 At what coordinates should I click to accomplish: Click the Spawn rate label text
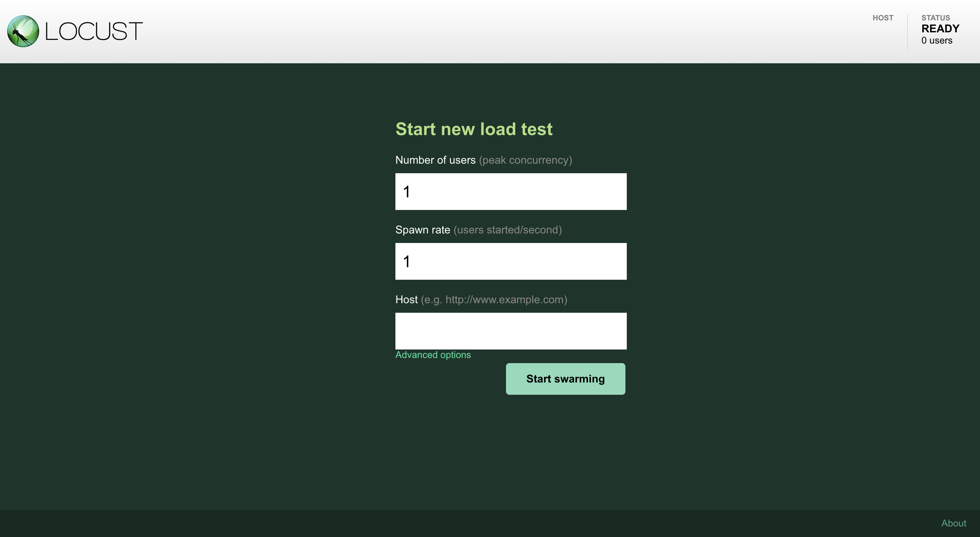click(423, 229)
